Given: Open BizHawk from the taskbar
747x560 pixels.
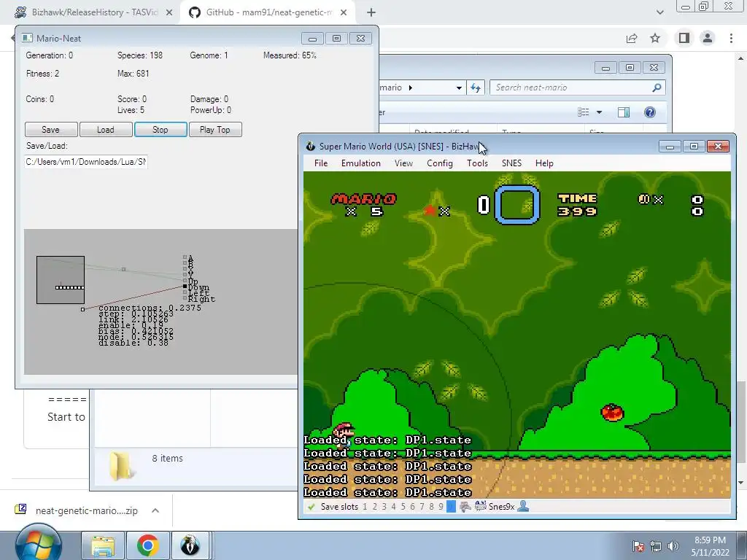Looking at the screenshot, I should click(x=190, y=545).
